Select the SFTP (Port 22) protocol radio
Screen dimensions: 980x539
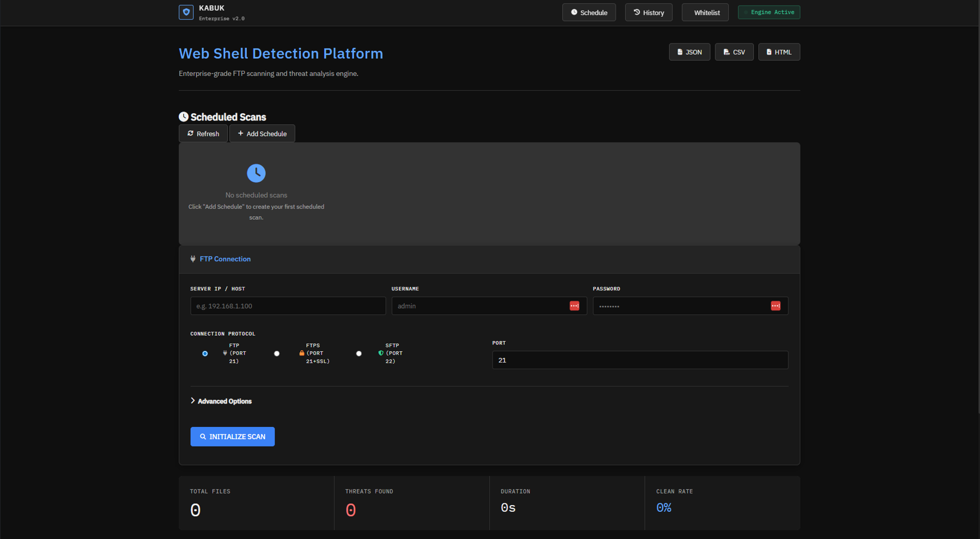359,353
